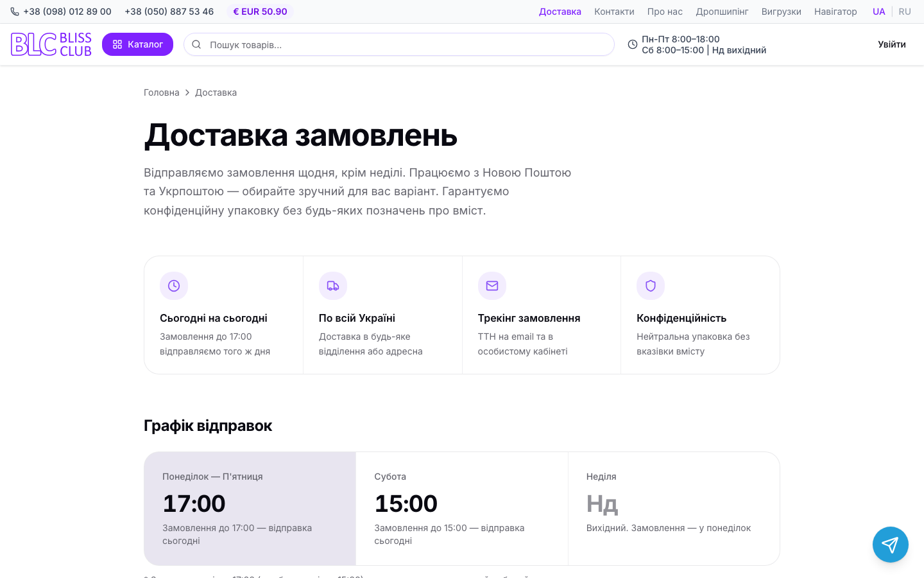Screen dimensions: 924x578
Task: Click the Доставка замовлень heading
Action: (x=300, y=136)
